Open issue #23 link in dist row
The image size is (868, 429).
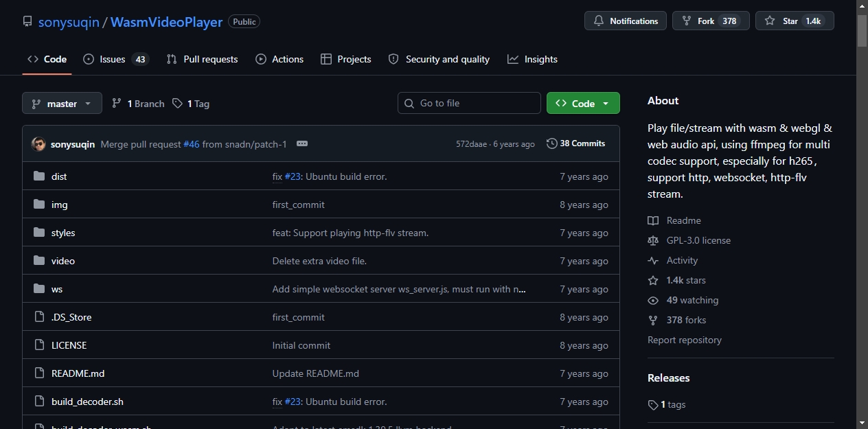click(293, 176)
